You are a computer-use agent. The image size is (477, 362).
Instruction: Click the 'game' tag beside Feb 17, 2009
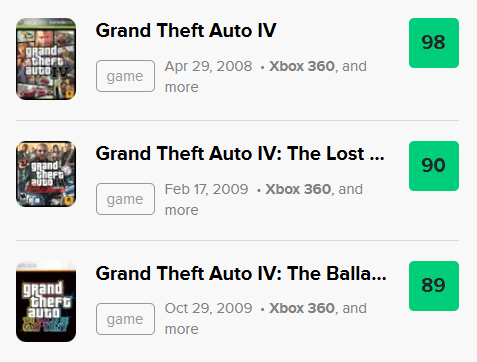(125, 199)
